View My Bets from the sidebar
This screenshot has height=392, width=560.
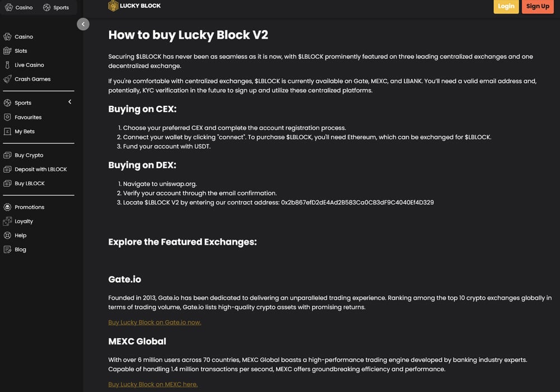tap(25, 131)
